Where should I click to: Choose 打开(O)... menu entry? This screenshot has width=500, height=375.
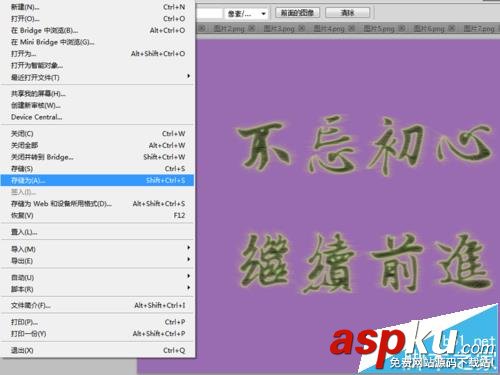97,19
